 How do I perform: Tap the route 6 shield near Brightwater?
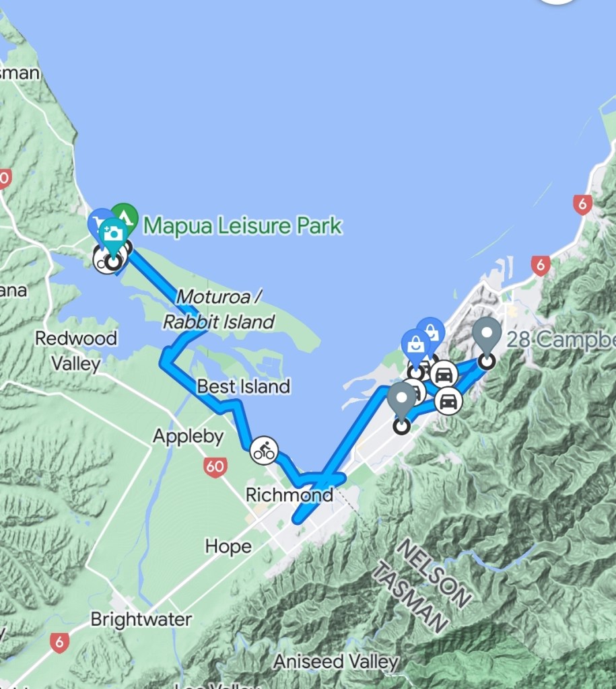(x=59, y=643)
